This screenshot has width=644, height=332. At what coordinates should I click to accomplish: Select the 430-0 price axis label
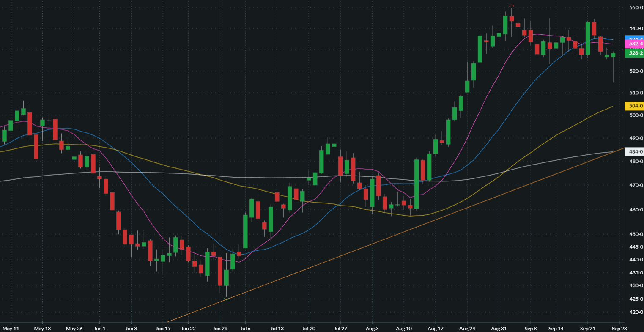(636, 285)
